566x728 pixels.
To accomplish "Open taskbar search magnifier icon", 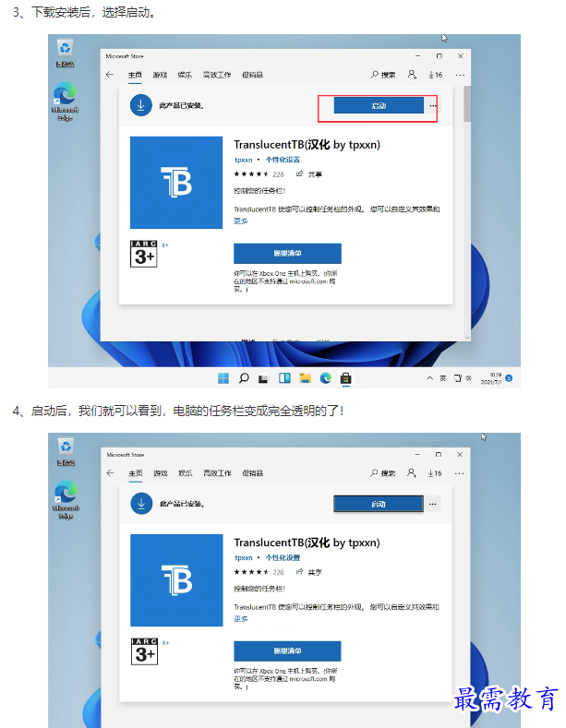I will (x=244, y=378).
